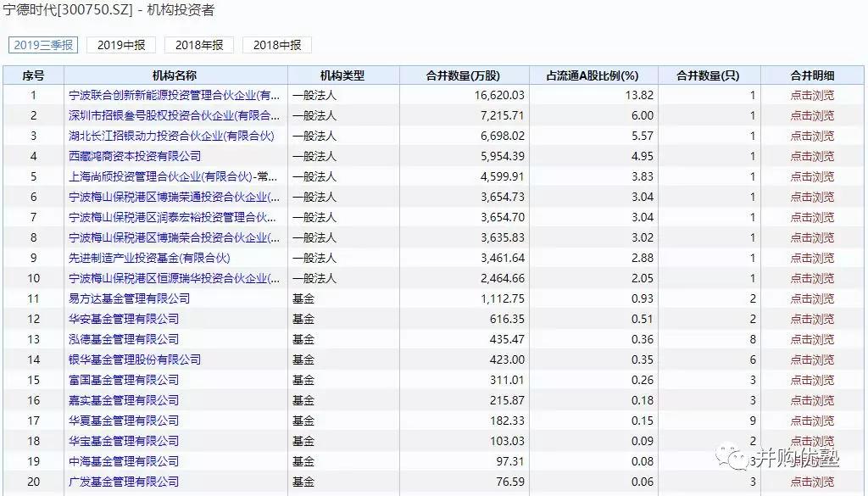
Task: Select the 435.47 share quantity cell
Action: tap(507, 339)
